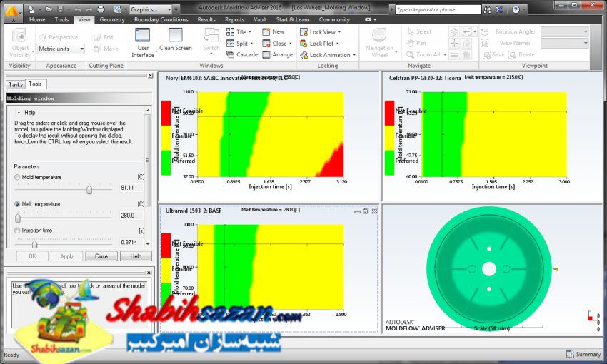Maximize the Ultramid 1503-2 plot window
Screen dimensions: 607x364
click(x=366, y=211)
